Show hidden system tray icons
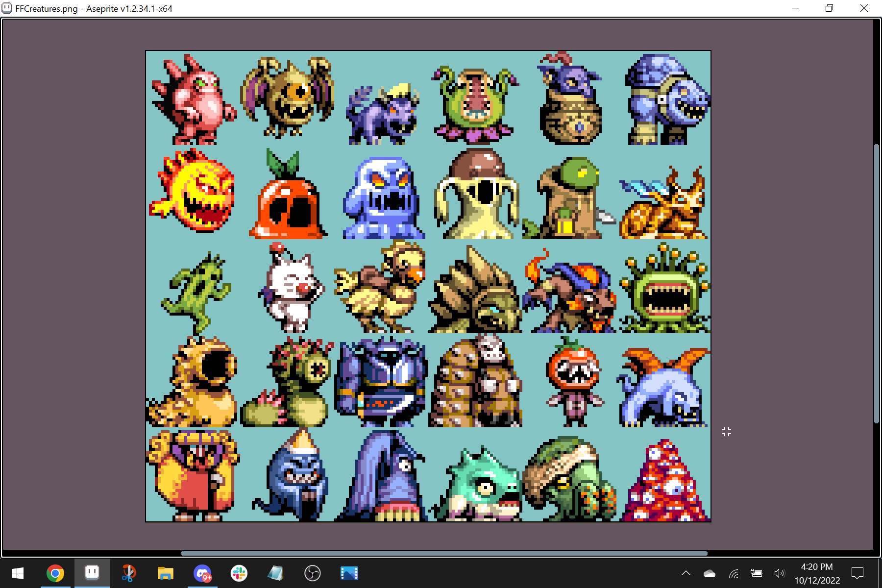The image size is (882, 588). [x=686, y=573]
